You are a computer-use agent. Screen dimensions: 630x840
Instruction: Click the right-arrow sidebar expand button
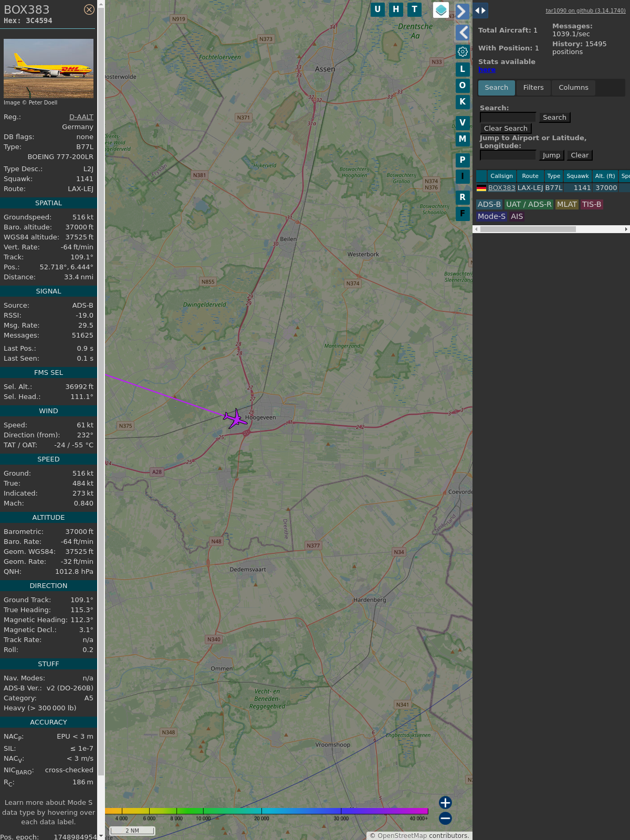click(462, 11)
